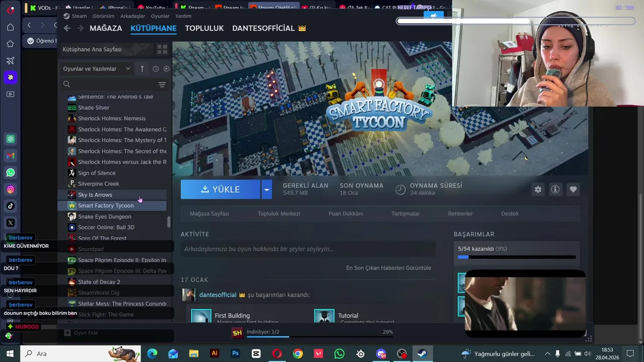Open Adobe Illustrator from the taskbar

tap(214, 353)
